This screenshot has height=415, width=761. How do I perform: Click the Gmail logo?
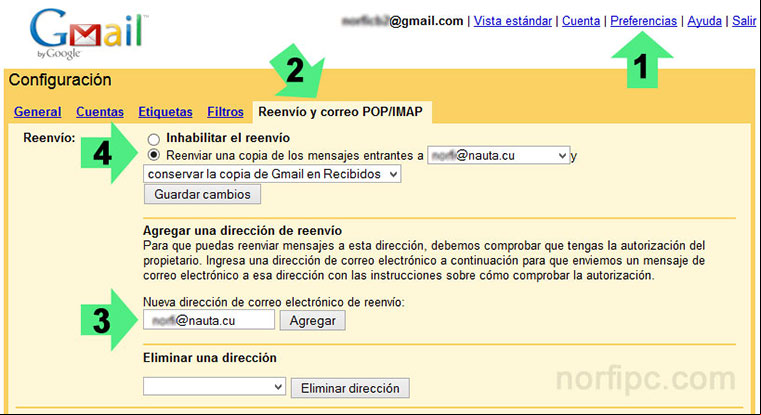(x=88, y=33)
